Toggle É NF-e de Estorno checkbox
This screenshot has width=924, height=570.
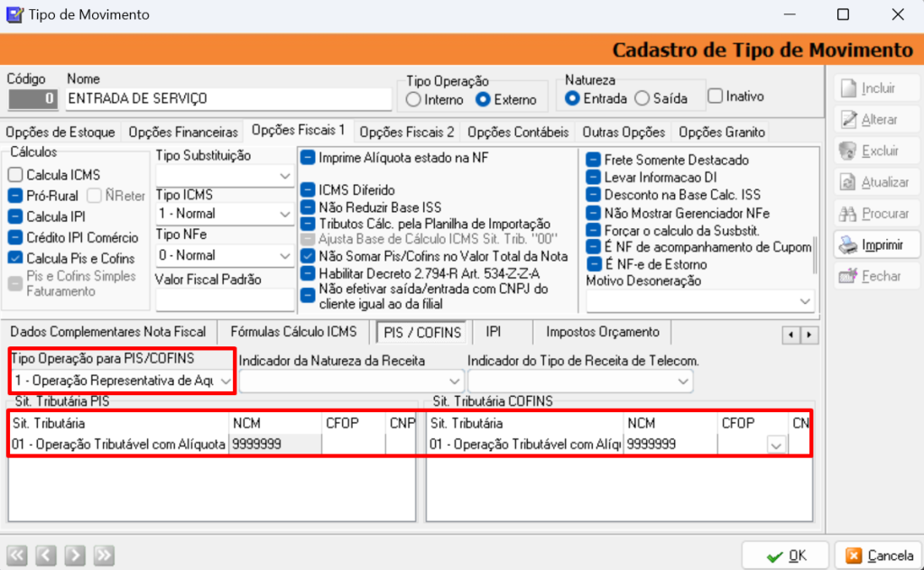(594, 263)
